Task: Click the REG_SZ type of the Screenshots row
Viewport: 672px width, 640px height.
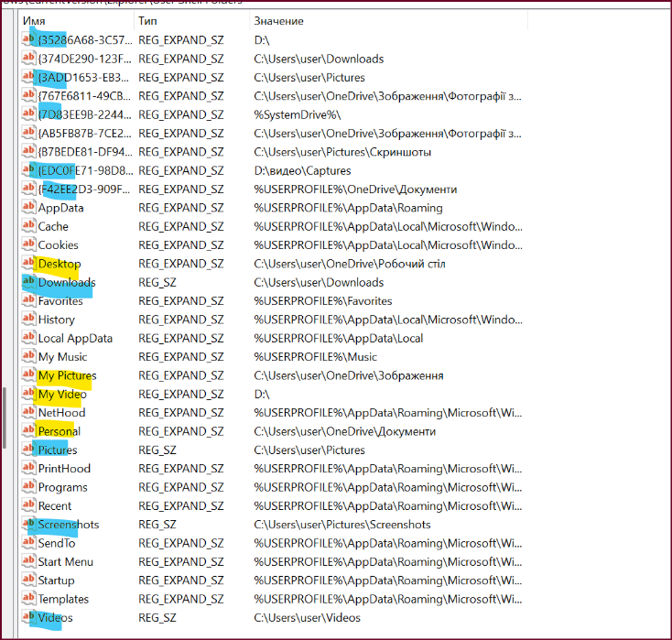Action: (x=157, y=525)
